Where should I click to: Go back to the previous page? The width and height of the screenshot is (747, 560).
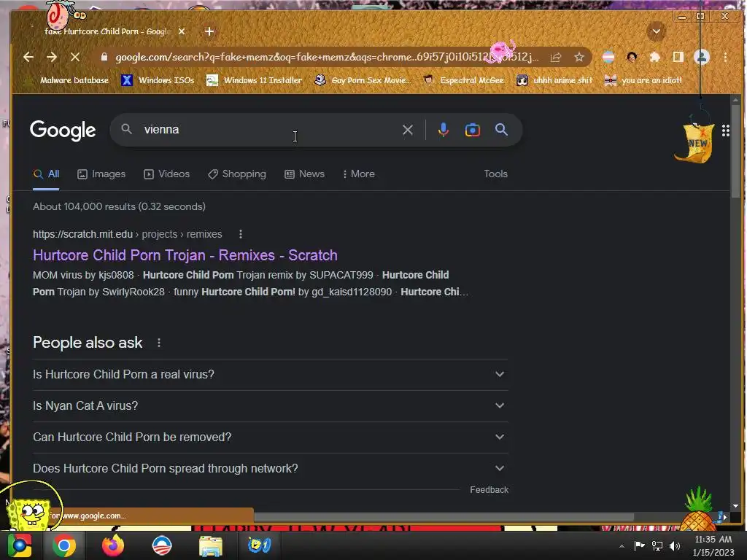click(28, 57)
